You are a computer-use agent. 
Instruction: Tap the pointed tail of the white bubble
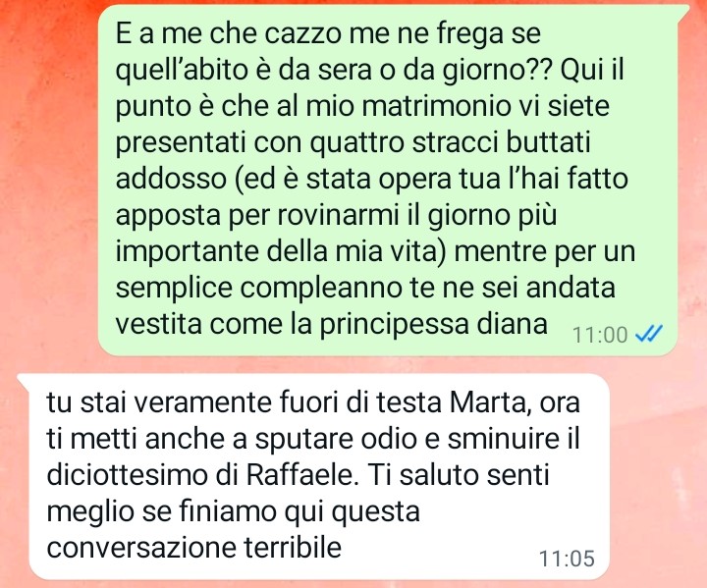[x=24, y=381]
